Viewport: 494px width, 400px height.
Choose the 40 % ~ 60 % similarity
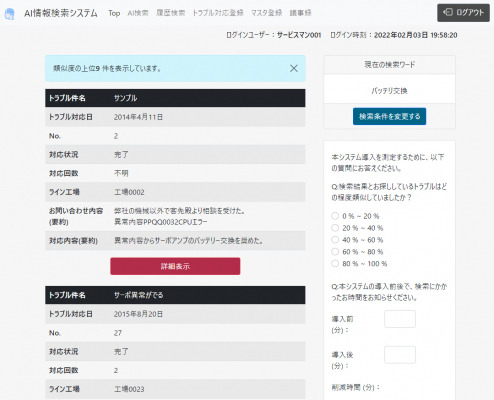[x=335, y=240]
